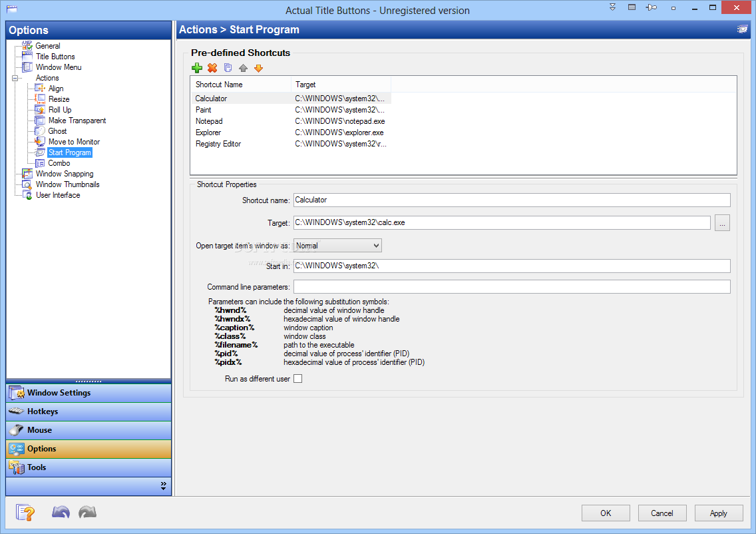Screen dimensions: 756x534
Task: Open the Window Settings section
Action: 89,393
